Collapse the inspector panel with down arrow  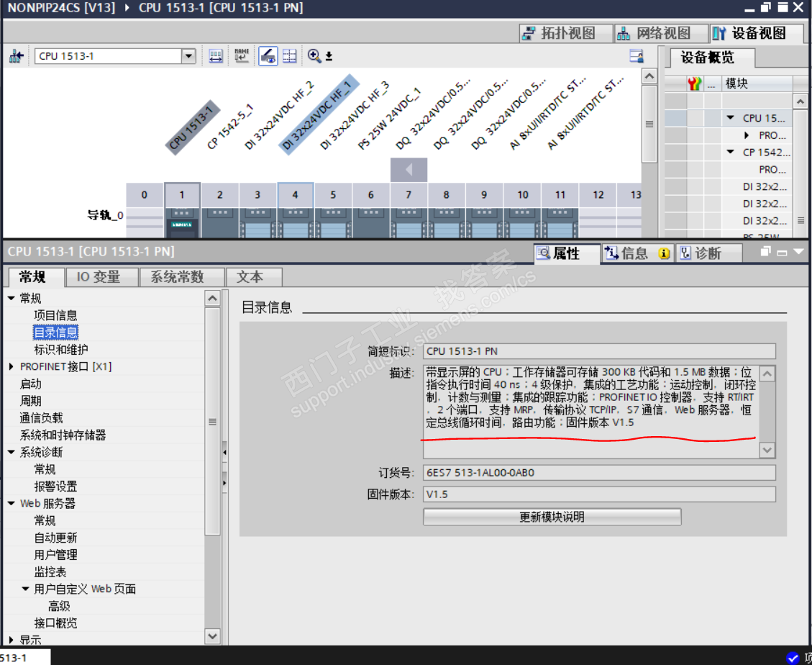(798, 252)
